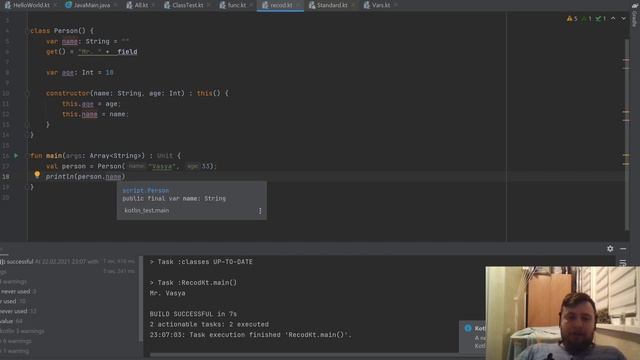Image resolution: width=640 pixels, height=360 pixels.
Task: Click '> Task :classes UP-TO-DATE' line
Action: (x=201, y=262)
